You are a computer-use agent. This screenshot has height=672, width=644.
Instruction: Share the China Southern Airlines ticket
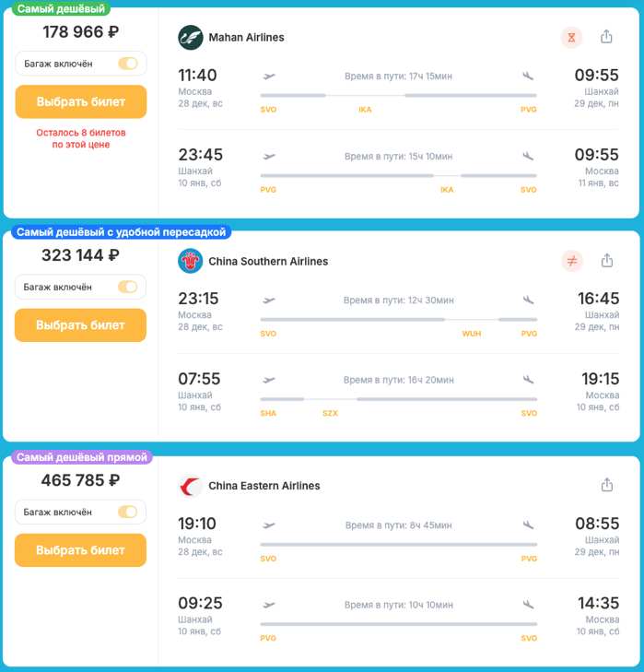coord(606,261)
